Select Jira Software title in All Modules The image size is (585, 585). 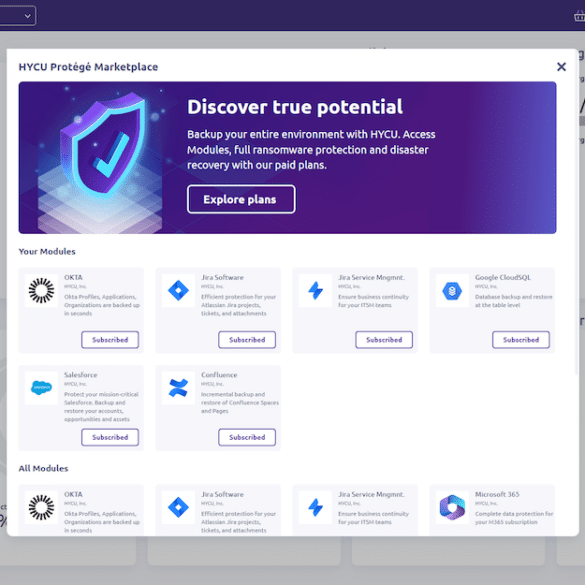(x=222, y=494)
